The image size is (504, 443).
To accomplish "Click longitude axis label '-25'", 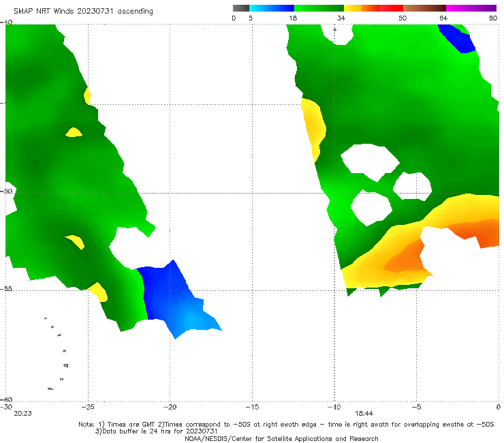I will (x=88, y=407).
